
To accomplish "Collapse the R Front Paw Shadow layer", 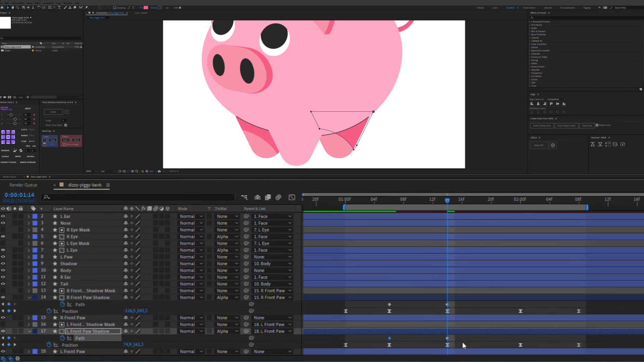I will pyautogui.click(x=29, y=298).
